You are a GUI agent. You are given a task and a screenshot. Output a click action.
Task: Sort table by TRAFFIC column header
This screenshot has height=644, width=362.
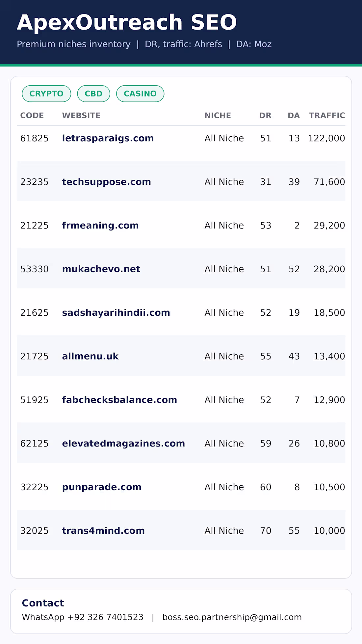pyautogui.click(x=327, y=116)
